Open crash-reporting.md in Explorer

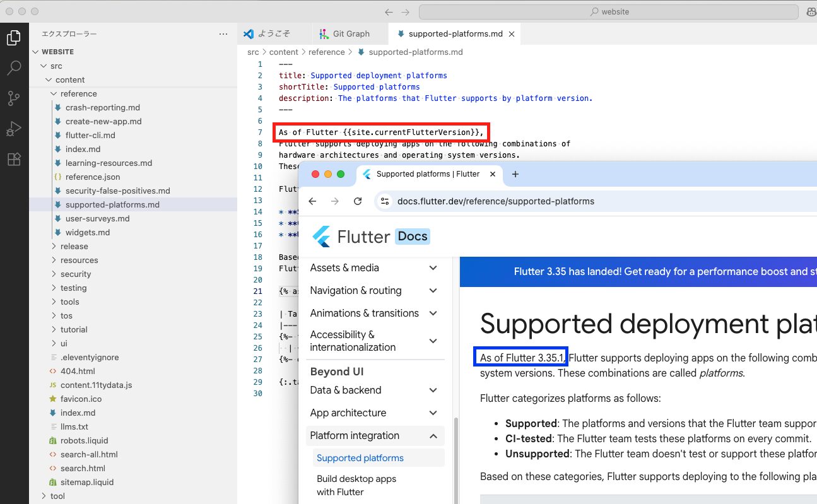[132, 107]
